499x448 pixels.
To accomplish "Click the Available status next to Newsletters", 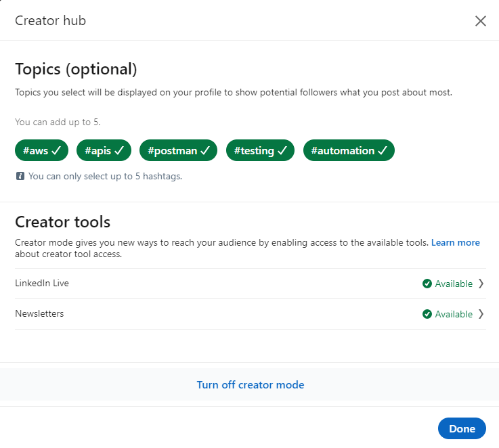I will [x=454, y=314].
